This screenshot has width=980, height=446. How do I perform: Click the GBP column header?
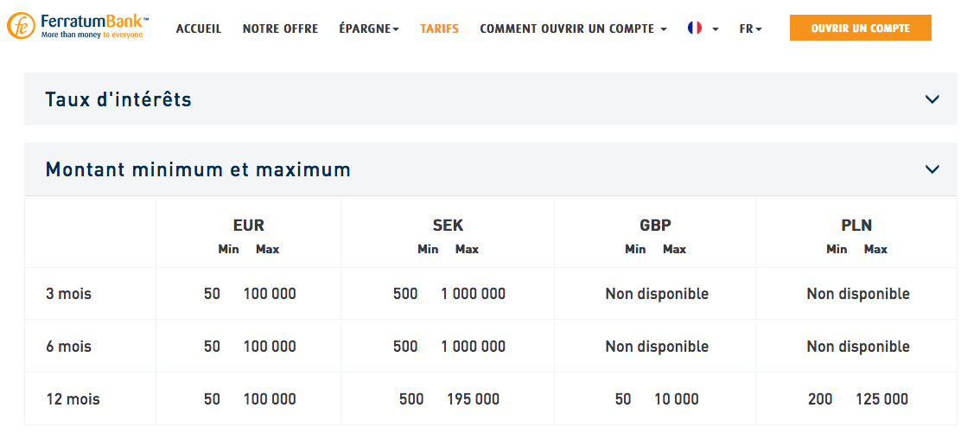tap(655, 226)
